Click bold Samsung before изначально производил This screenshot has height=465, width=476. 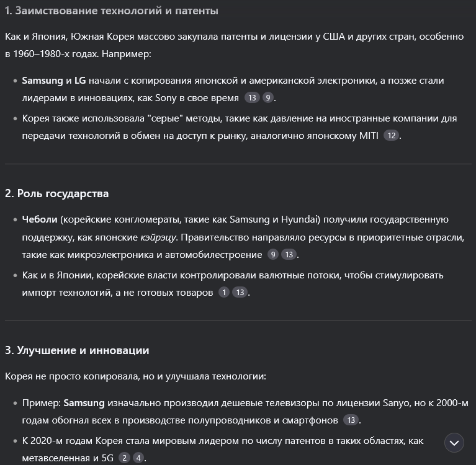(x=84, y=402)
